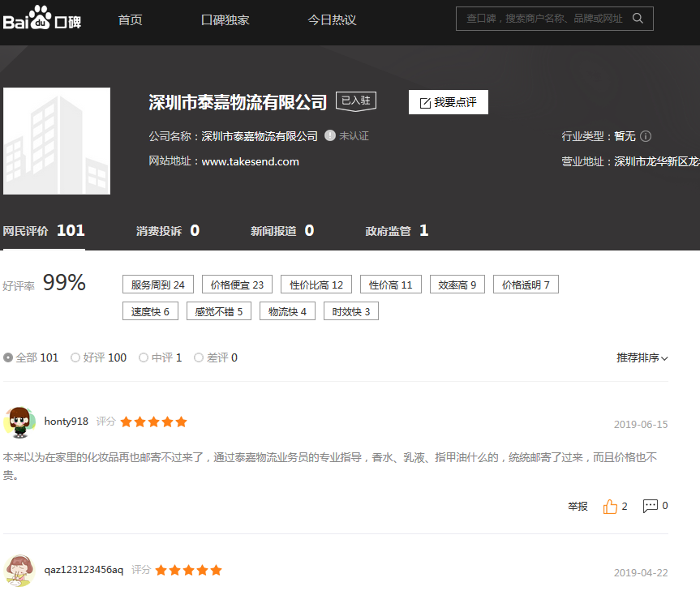
Task: Select the 差评 0 radio filter
Action: point(199,357)
